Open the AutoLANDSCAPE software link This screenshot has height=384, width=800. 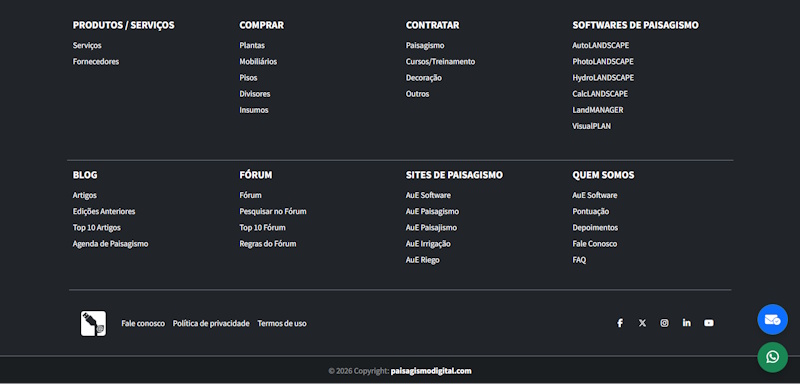click(x=601, y=45)
